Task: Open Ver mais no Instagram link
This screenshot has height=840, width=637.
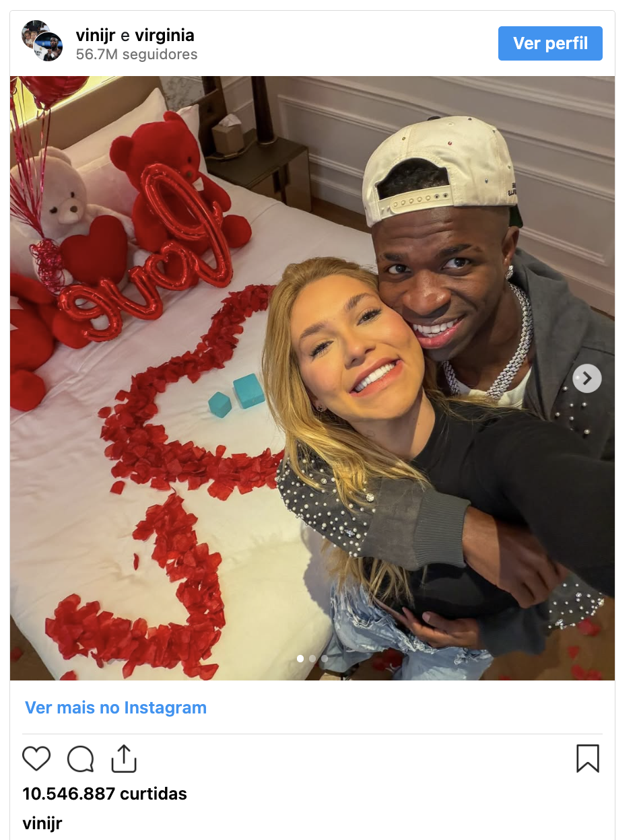Action: (x=116, y=707)
